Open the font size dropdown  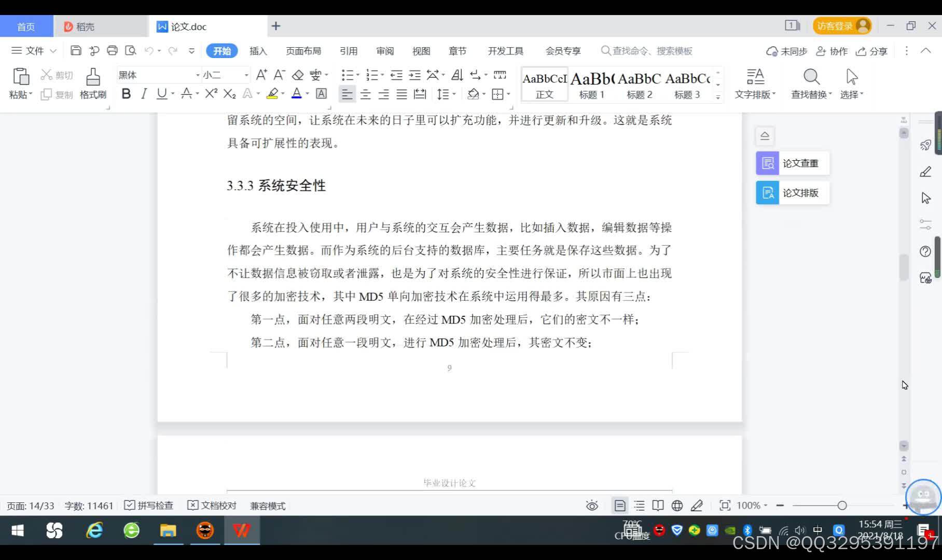(x=246, y=75)
